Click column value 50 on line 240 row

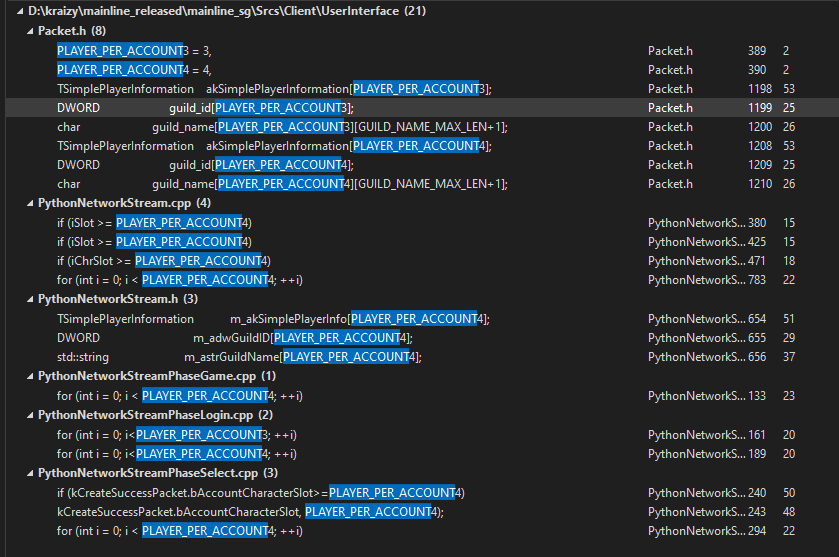[x=789, y=493]
